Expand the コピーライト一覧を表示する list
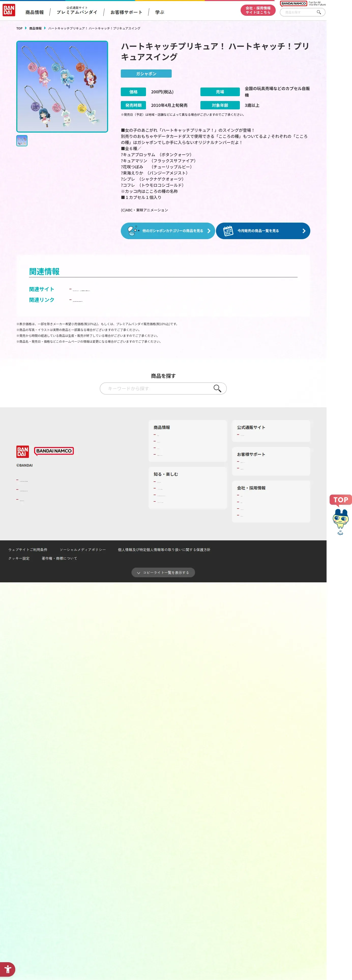Image resolution: width=352 pixels, height=980 pixels. pyautogui.click(x=163, y=572)
